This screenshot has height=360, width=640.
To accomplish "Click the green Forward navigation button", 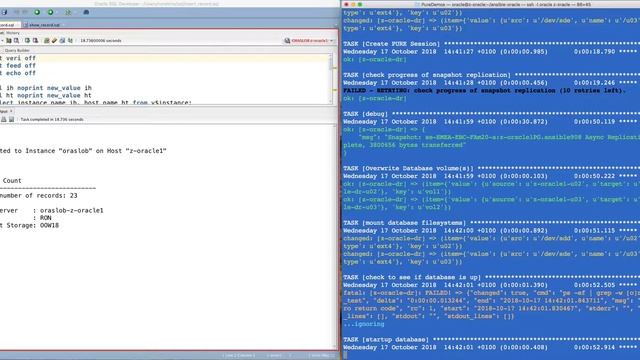I will click(x=50, y=12).
